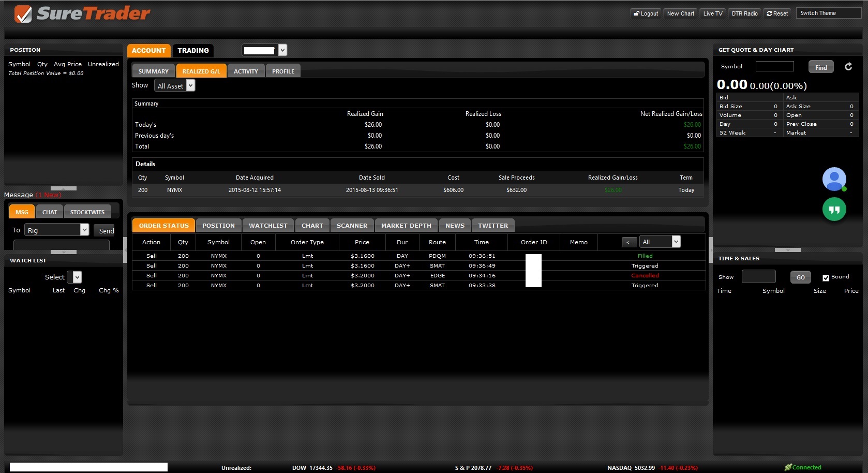Click the Connected status indicator
Image resolution: width=868 pixels, height=473 pixels.
tap(803, 467)
